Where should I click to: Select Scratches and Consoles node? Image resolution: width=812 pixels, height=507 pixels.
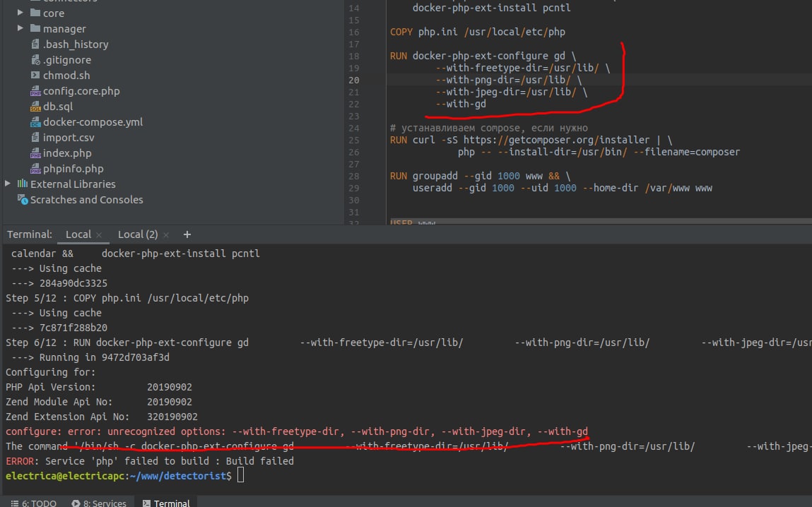point(86,200)
